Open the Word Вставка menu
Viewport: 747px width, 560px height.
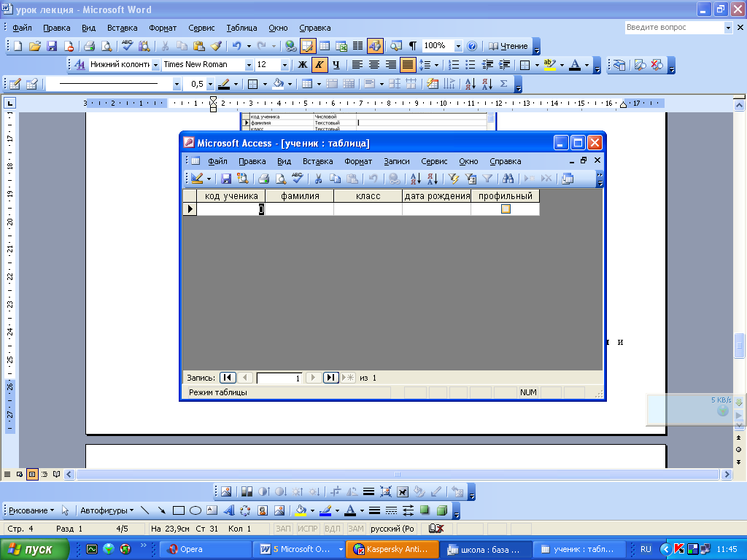click(x=122, y=28)
